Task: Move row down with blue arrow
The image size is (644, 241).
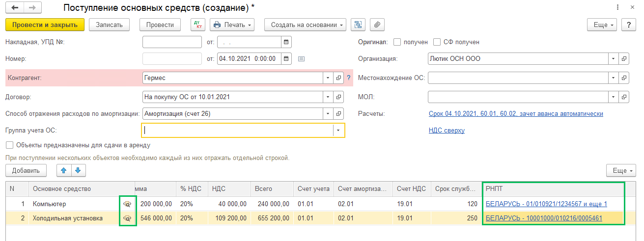Action: click(79, 170)
